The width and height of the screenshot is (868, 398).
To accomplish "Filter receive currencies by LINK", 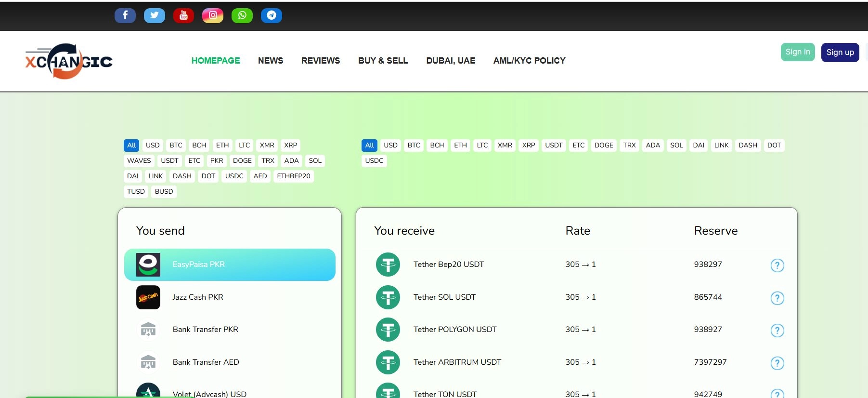I will (721, 146).
